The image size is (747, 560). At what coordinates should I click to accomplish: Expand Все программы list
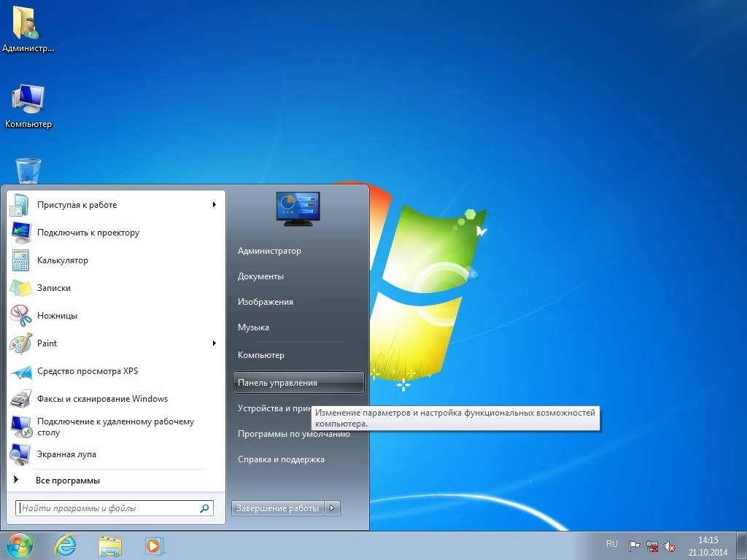[68, 481]
